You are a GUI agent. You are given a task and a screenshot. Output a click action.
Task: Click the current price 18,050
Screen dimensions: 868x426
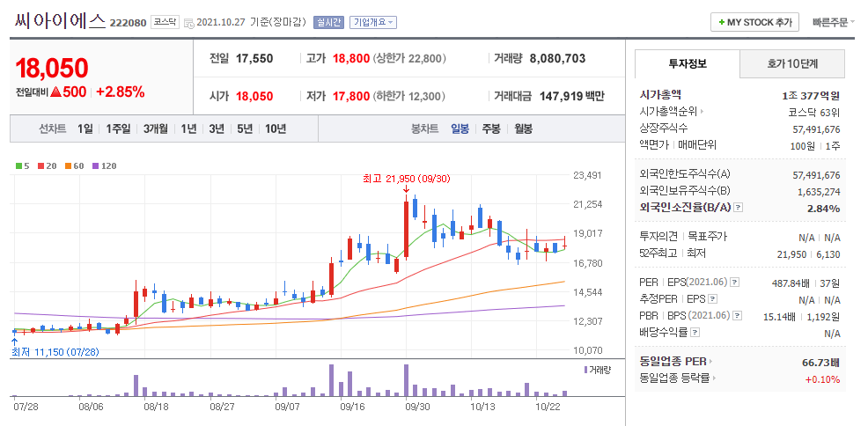(x=51, y=68)
